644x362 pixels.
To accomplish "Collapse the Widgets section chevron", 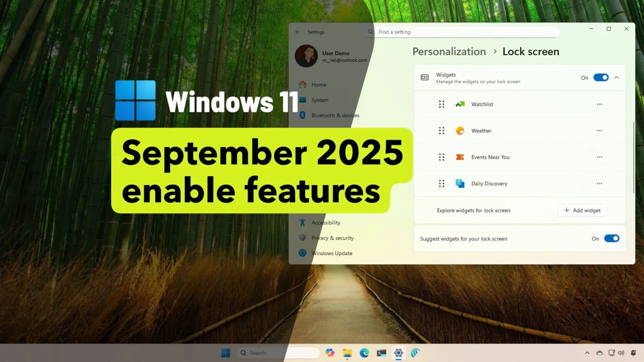I will coord(616,77).
